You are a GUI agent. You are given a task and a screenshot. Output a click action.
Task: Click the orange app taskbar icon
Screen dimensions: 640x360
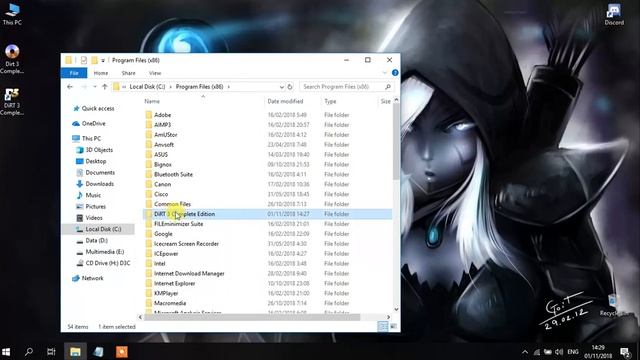click(122, 351)
